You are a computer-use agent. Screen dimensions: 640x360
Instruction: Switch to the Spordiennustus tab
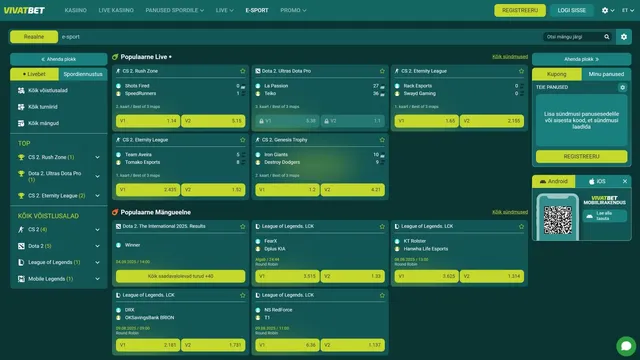click(83, 74)
